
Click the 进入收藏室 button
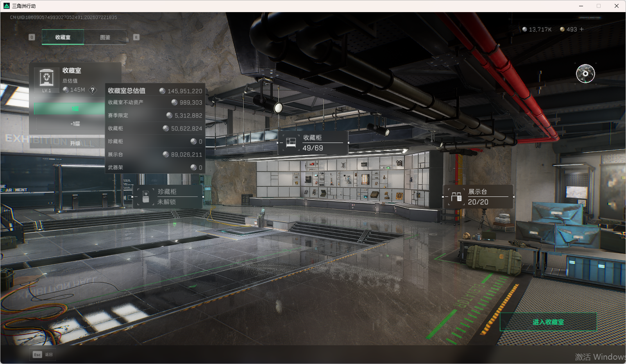click(548, 322)
